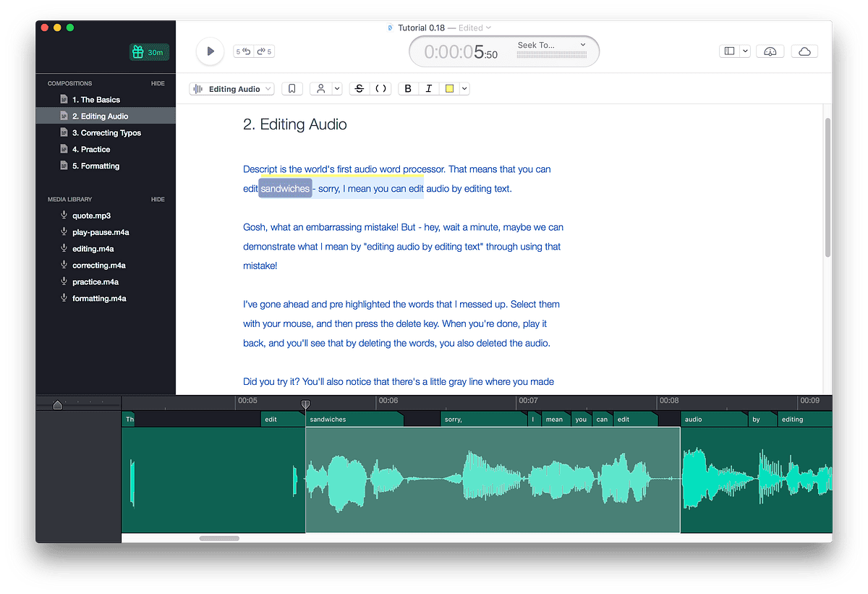
Task: Toggle the parentheses ignore button
Action: click(380, 89)
